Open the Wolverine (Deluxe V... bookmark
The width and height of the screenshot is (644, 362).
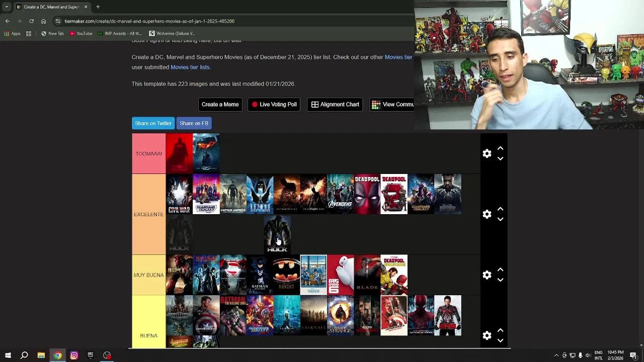(172, 34)
